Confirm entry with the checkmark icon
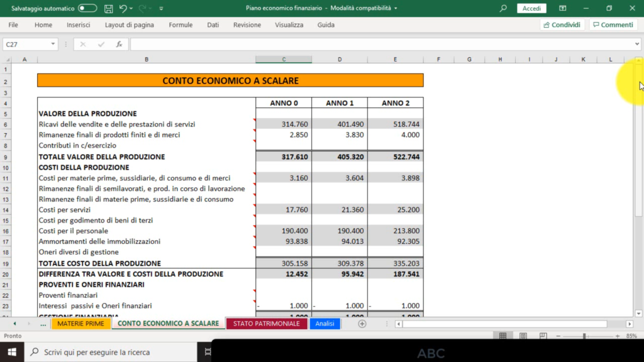The width and height of the screenshot is (644, 362). (101, 45)
